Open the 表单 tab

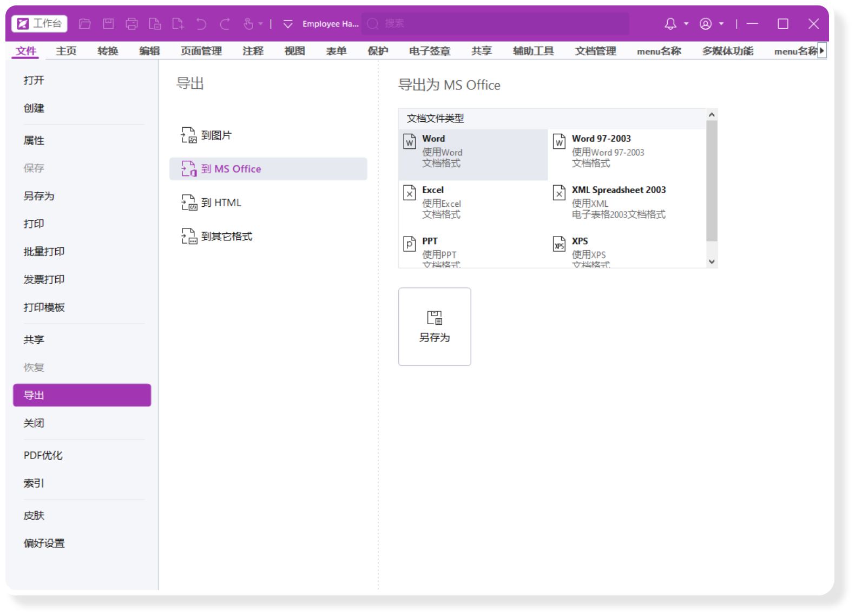point(336,51)
